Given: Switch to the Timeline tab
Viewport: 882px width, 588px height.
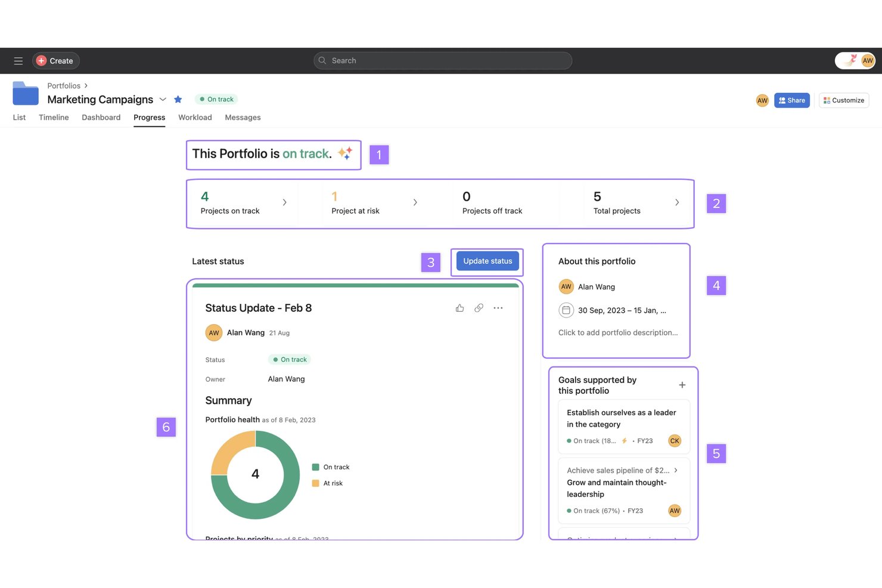Looking at the screenshot, I should (54, 117).
